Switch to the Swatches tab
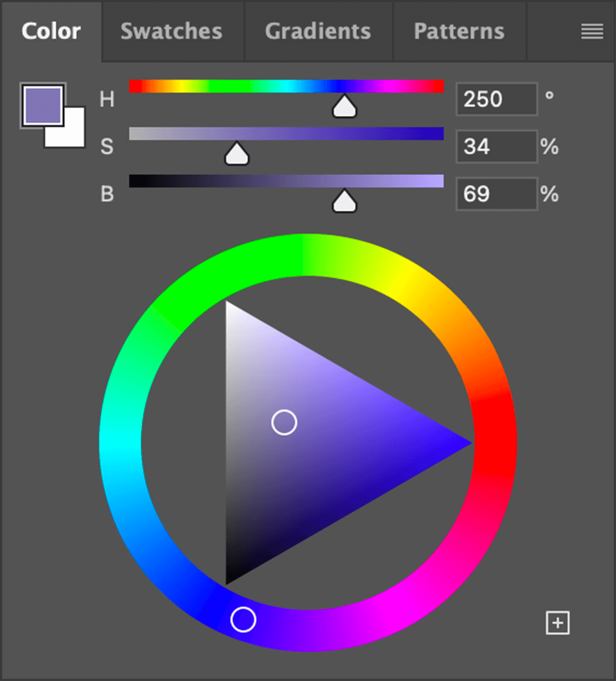This screenshot has height=681, width=616. click(x=172, y=32)
